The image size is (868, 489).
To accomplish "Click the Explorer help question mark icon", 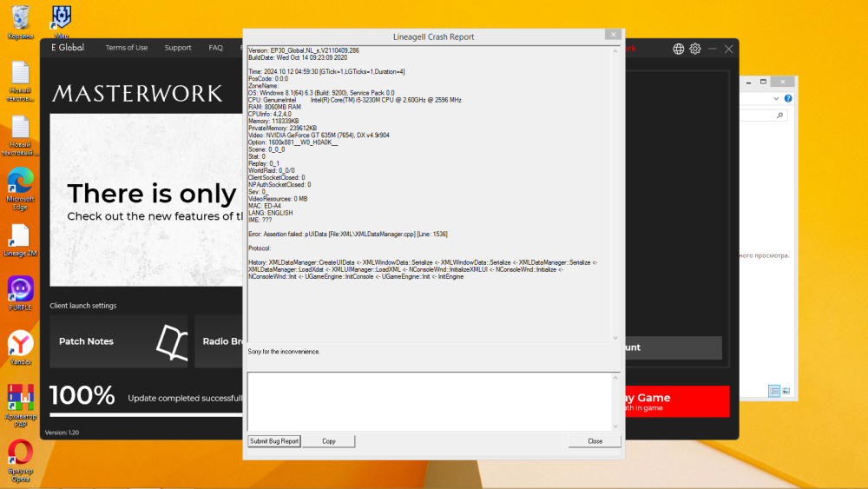I will (787, 99).
